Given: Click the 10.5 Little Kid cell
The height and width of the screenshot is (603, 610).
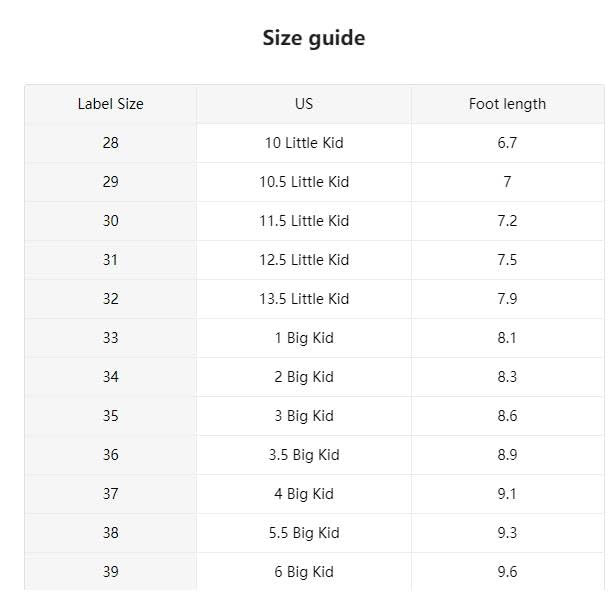Looking at the screenshot, I should coord(304,182).
